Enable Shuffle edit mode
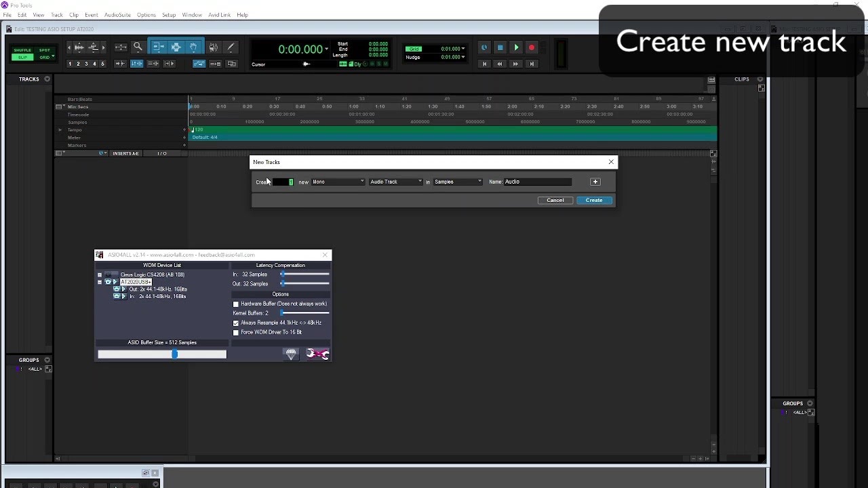The height and width of the screenshot is (488, 868). (x=22, y=50)
